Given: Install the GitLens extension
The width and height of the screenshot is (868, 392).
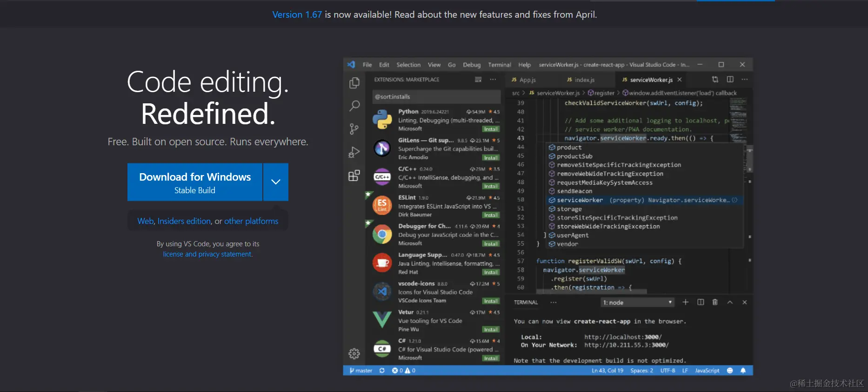Looking at the screenshot, I should (x=491, y=158).
